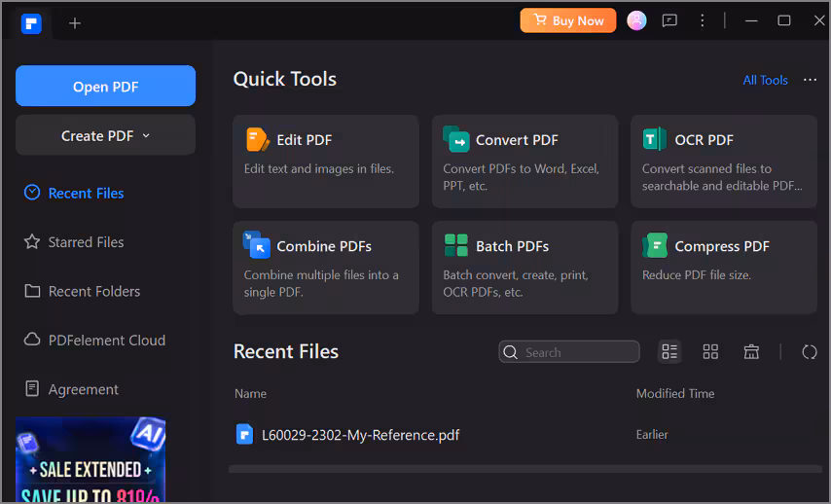Open the All Tools link

tap(765, 80)
